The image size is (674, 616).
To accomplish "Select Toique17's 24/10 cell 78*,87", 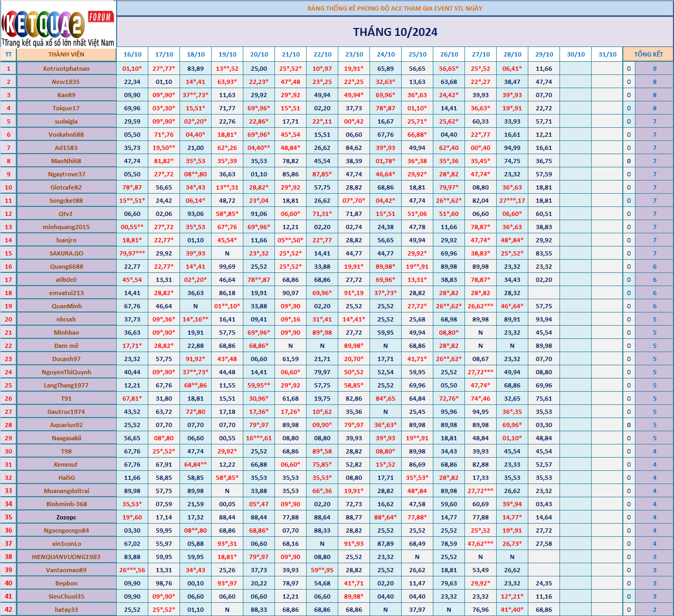I will tap(386, 108).
